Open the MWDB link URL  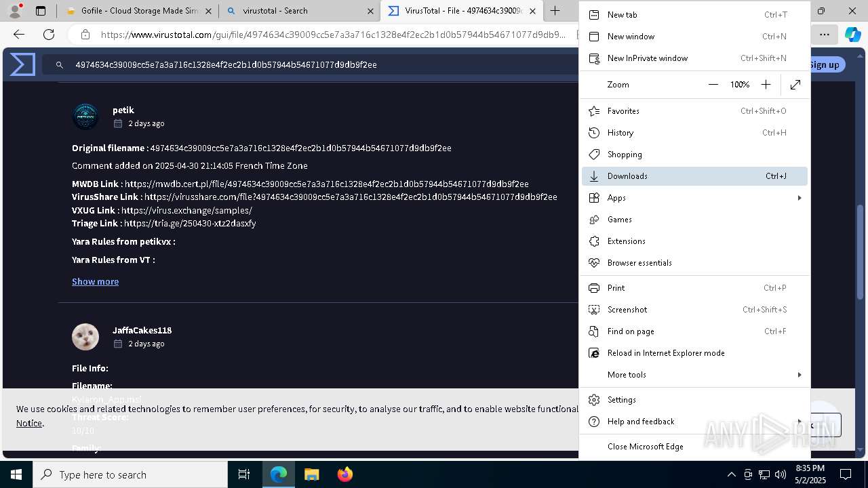[x=327, y=184]
